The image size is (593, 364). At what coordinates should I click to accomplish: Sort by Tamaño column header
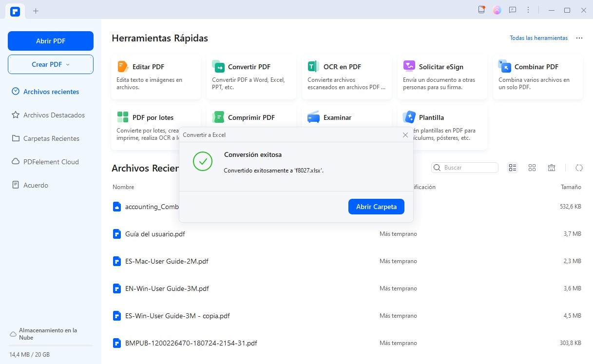click(x=571, y=187)
